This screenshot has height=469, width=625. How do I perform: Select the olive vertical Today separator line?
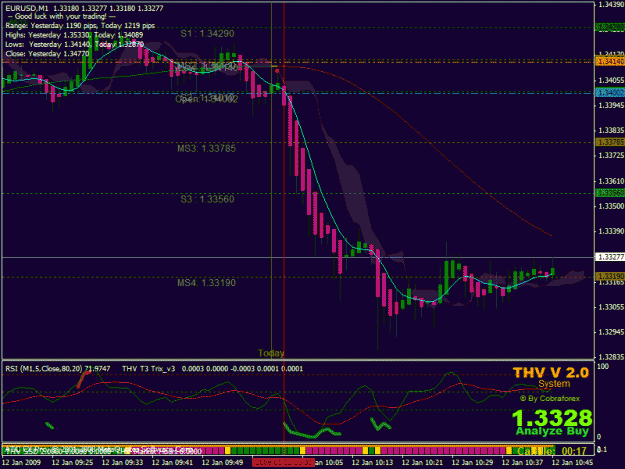271,179
